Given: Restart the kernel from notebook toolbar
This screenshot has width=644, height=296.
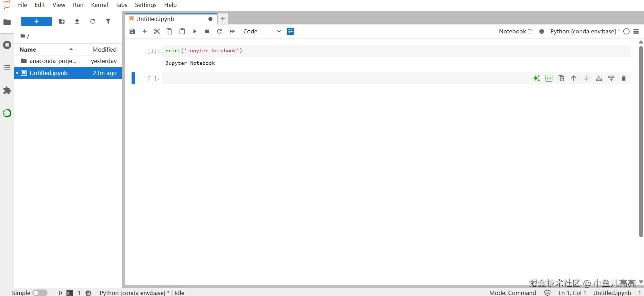Looking at the screenshot, I should pyautogui.click(x=219, y=31).
